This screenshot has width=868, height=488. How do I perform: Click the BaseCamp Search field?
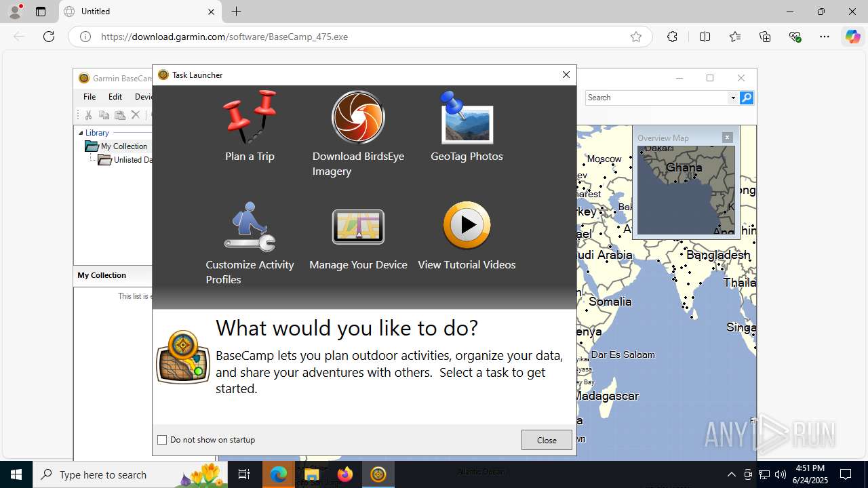point(656,98)
